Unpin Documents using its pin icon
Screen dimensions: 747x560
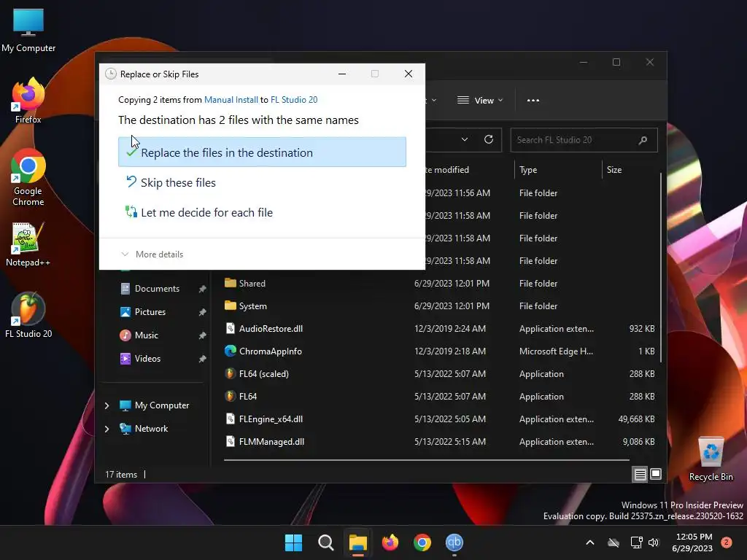pos(202,289)
